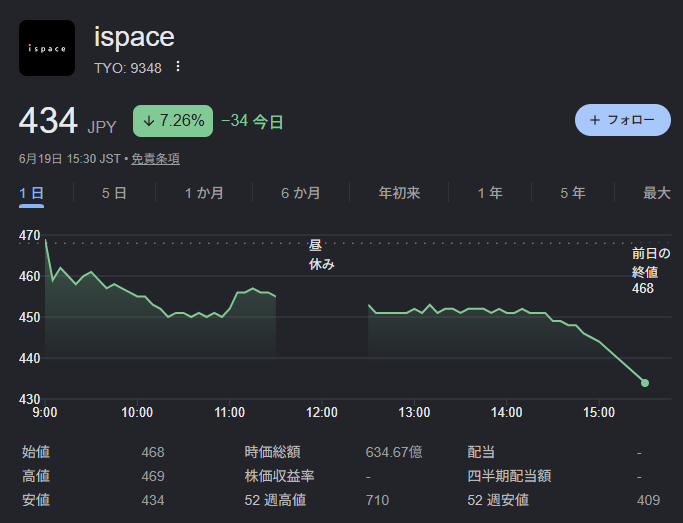This screenshot has width=683, height=523.
Task: Click the plus フォロー follow button
Action: pos(622,120)
